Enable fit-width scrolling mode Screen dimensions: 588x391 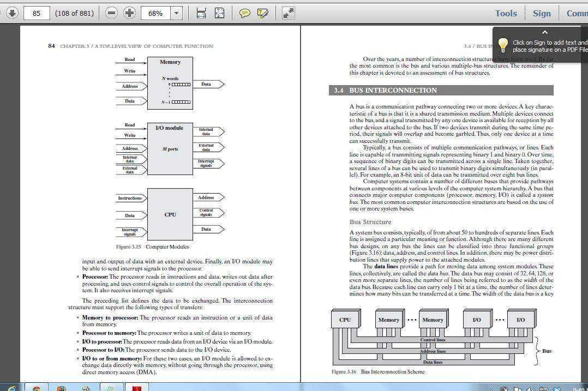[201, 14]
